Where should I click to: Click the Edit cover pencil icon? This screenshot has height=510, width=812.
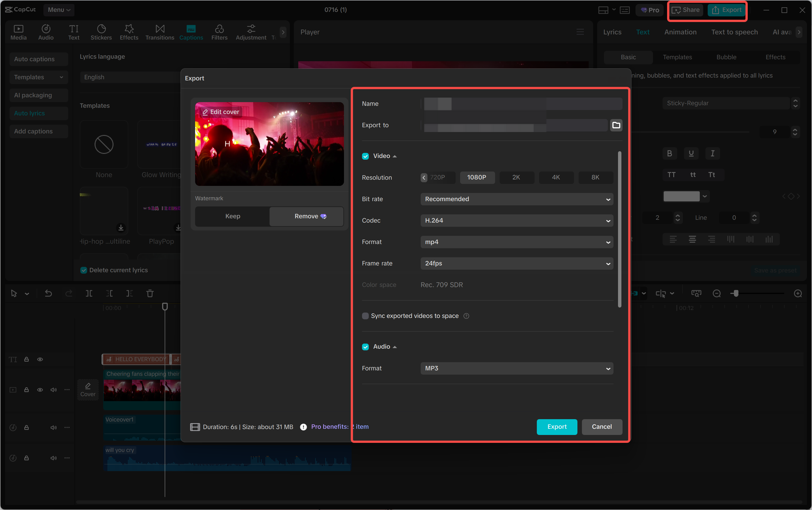205,112
